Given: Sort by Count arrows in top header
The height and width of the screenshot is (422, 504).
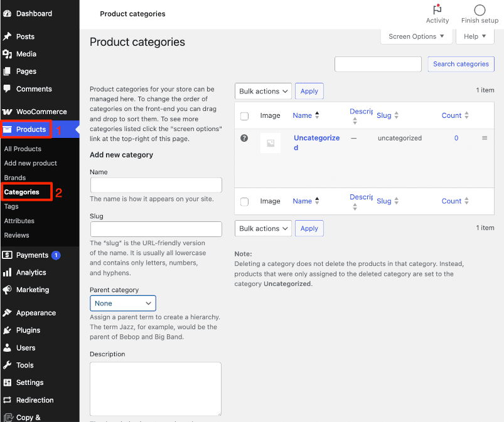Looking at the screenshot, I should click(x=466, y=115).
